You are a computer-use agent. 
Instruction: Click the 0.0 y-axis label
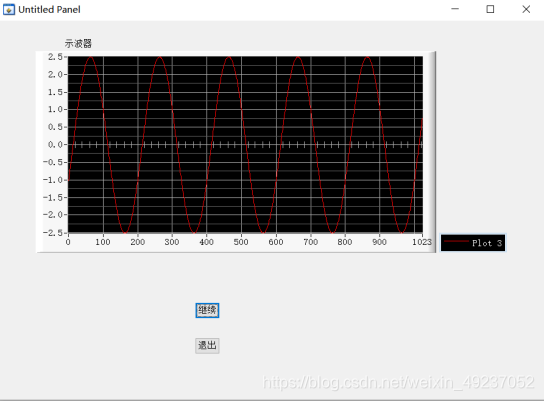55,145
